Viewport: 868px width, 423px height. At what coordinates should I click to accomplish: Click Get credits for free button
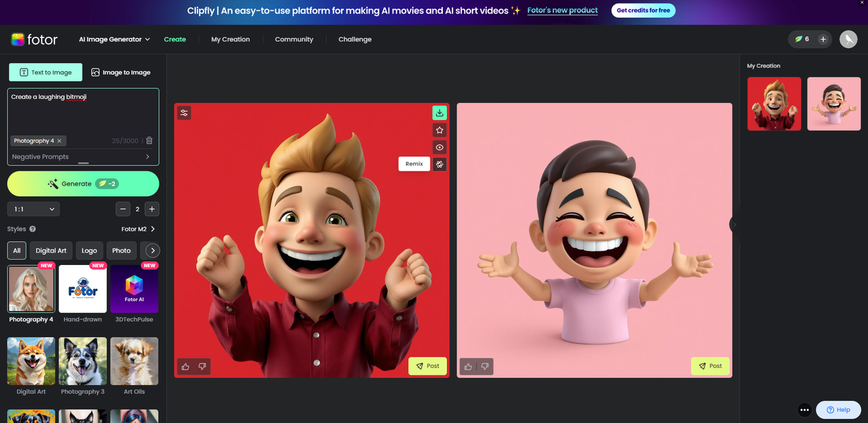pos(644,10)
